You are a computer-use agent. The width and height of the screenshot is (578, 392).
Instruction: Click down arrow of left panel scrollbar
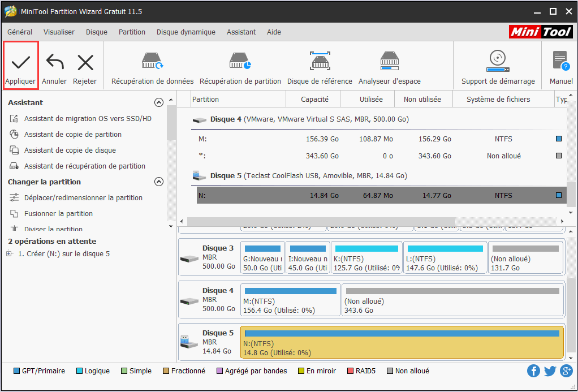pos(171,226)
